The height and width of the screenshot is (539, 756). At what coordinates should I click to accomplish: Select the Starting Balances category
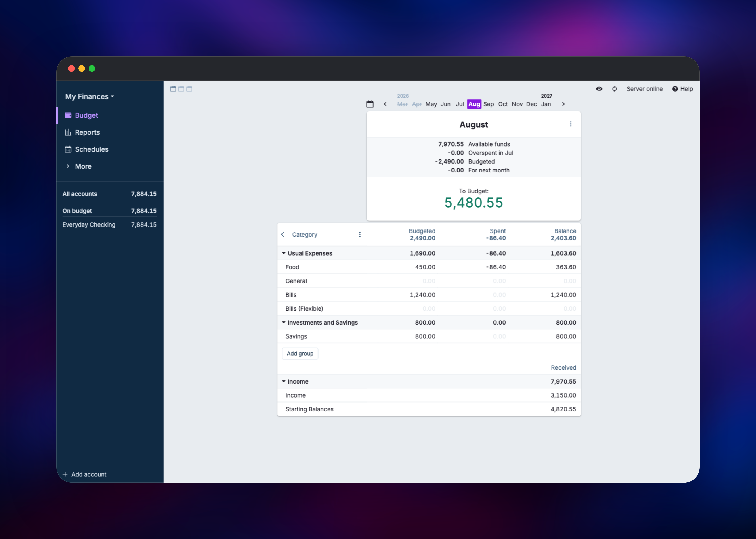309,409
